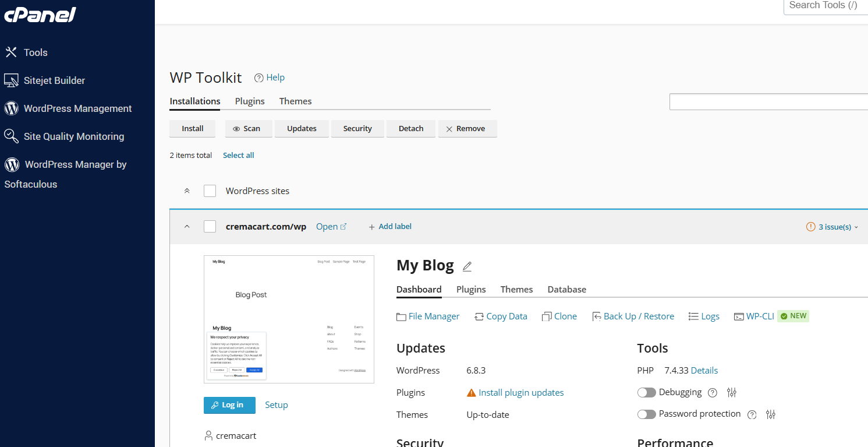
Task: Click WordPress Manager by Softaculous icon
Action: 12,164
